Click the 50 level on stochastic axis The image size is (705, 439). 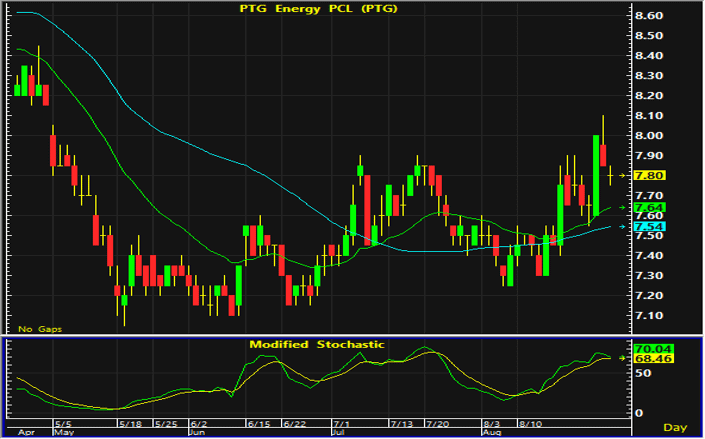click(643, 373)
